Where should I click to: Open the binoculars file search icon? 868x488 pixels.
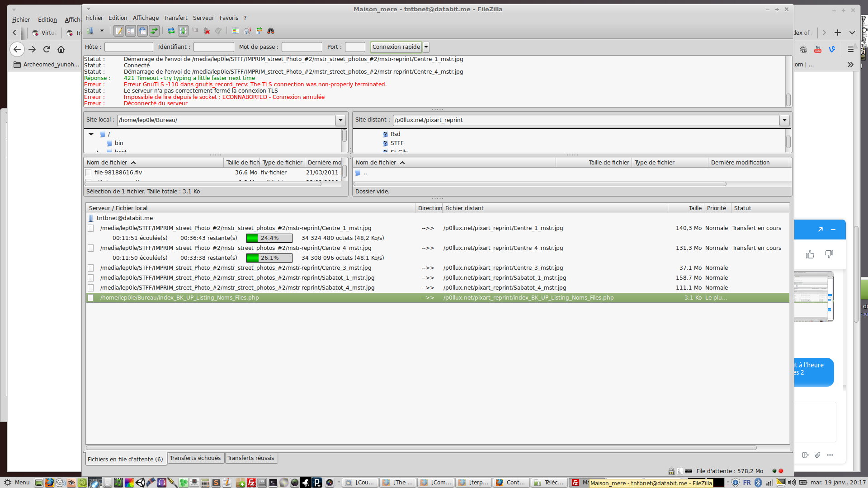tap(271, 31)
